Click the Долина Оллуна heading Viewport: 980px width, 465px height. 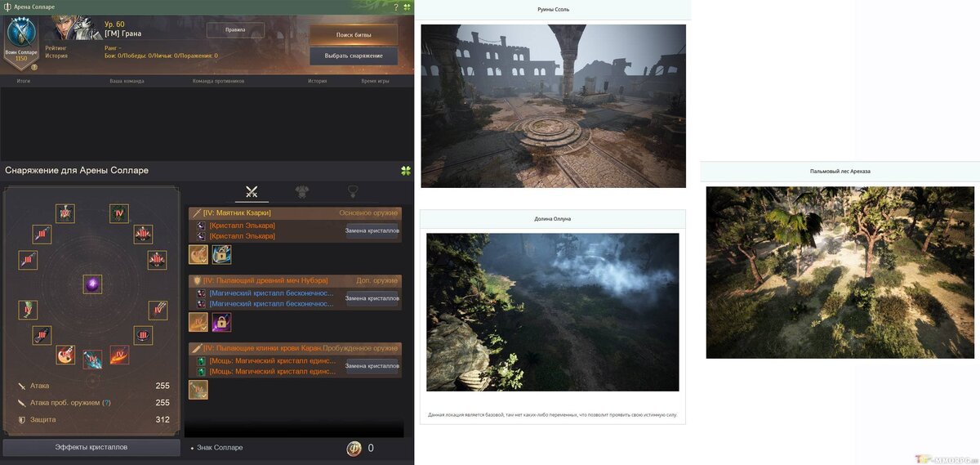click(x=553, y=219)
